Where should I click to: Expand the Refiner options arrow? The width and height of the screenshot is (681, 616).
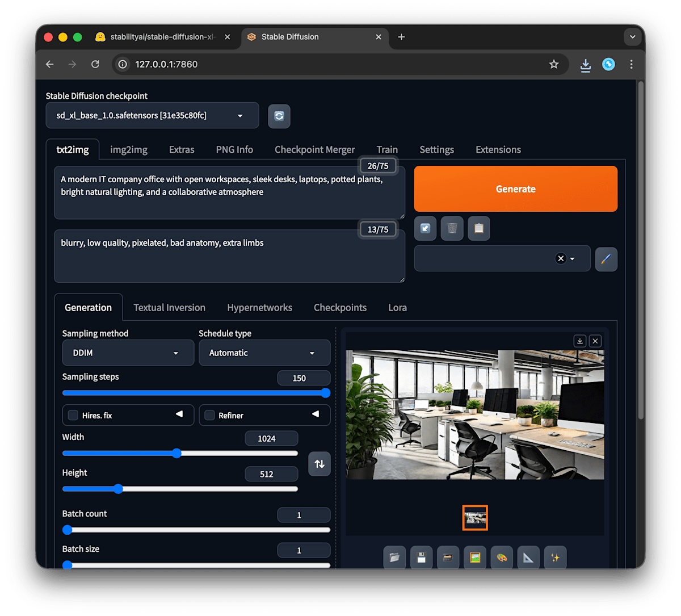tap(316, 414)
